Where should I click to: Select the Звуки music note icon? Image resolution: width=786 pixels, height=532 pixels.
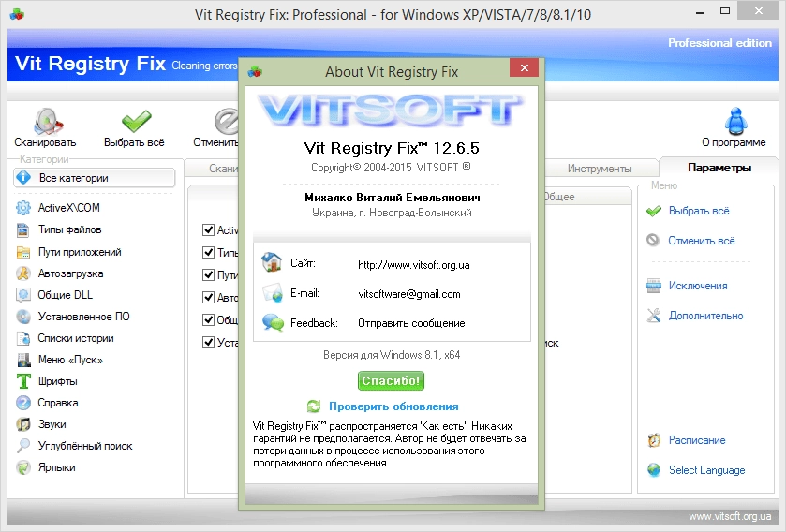23,424
